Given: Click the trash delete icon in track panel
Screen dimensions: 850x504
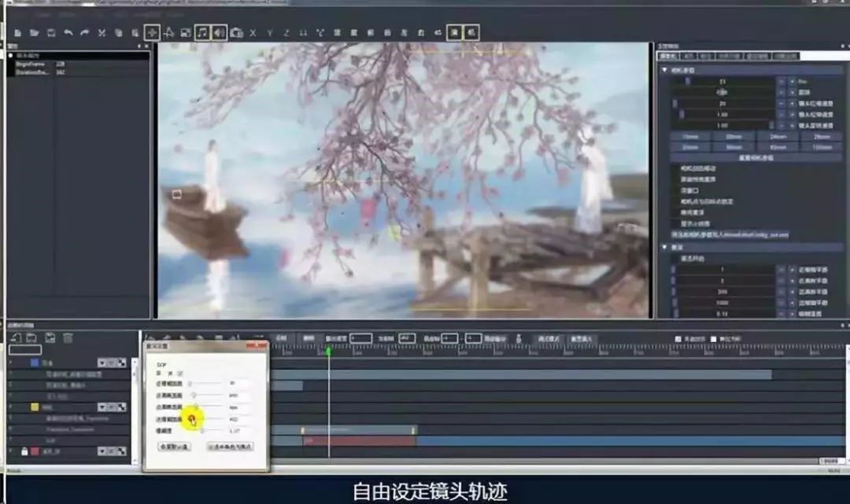Looking at the screenshot, I should point(68,338).
